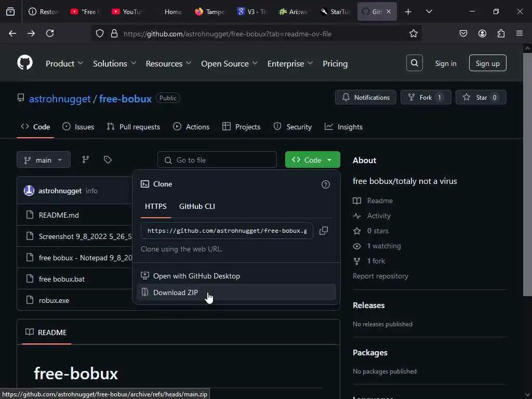Click the Notifications button

pyautogui.click(x=366, y=97)
